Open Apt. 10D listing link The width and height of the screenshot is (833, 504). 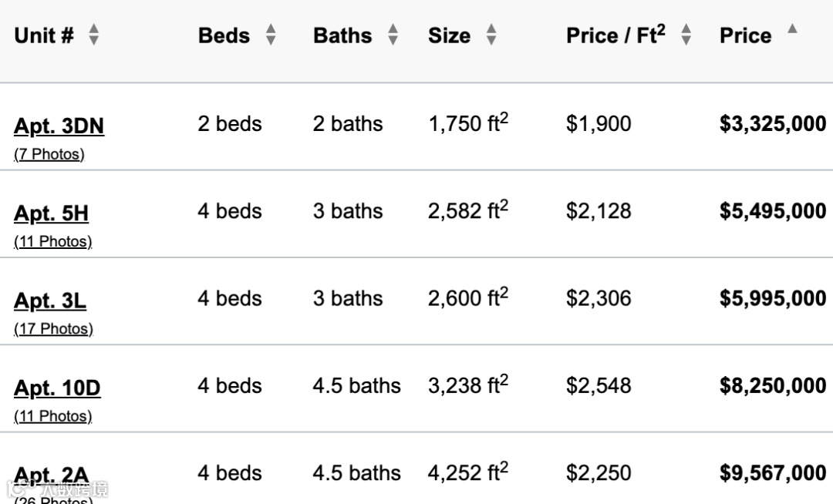pyautogui.click(x=57, y=388)
